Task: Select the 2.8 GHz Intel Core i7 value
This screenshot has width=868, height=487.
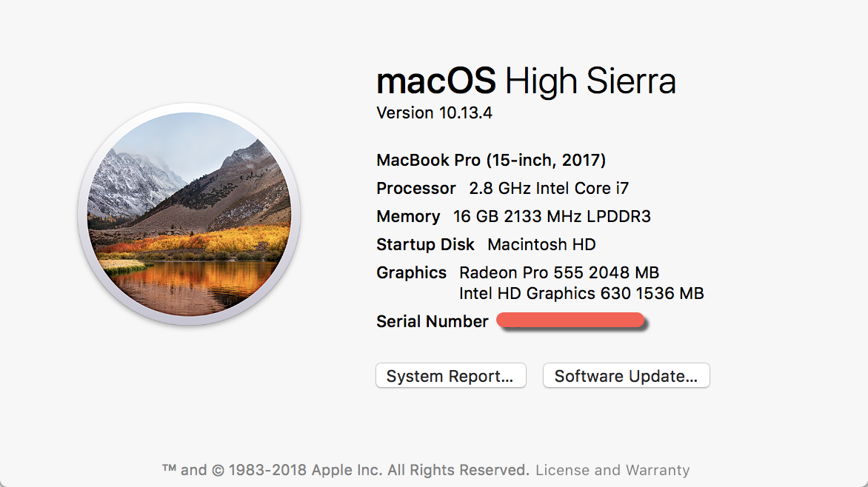Action: click(x=549, y=188)
